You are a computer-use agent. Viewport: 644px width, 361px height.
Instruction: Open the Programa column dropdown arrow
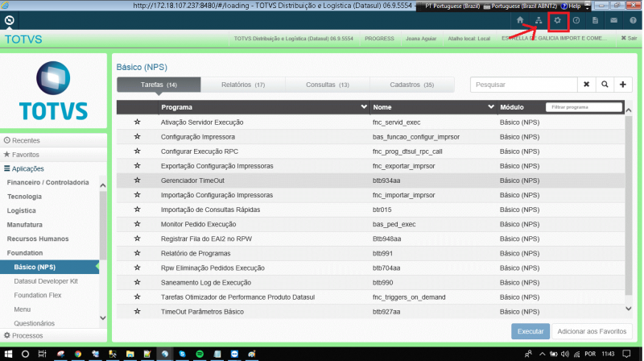[x=364, y=107]
